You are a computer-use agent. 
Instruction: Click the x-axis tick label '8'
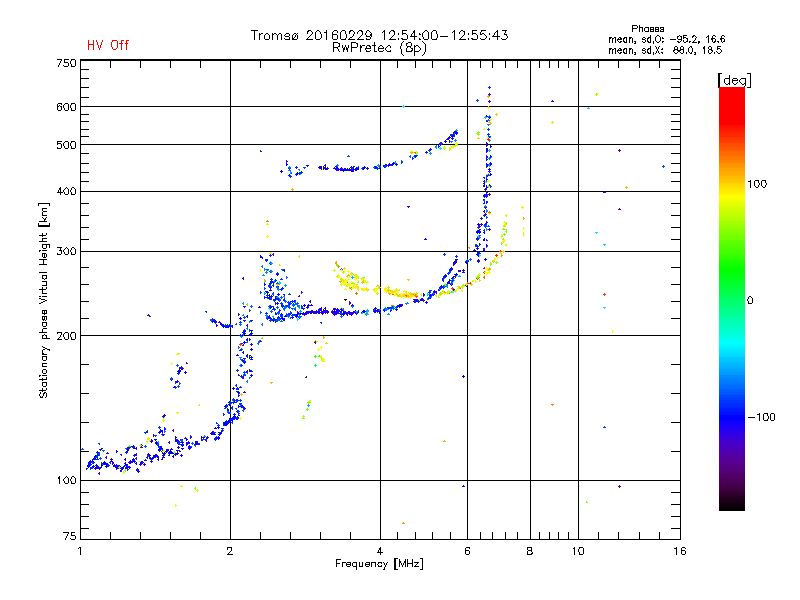pyautogui.click(x=530, y=551)
